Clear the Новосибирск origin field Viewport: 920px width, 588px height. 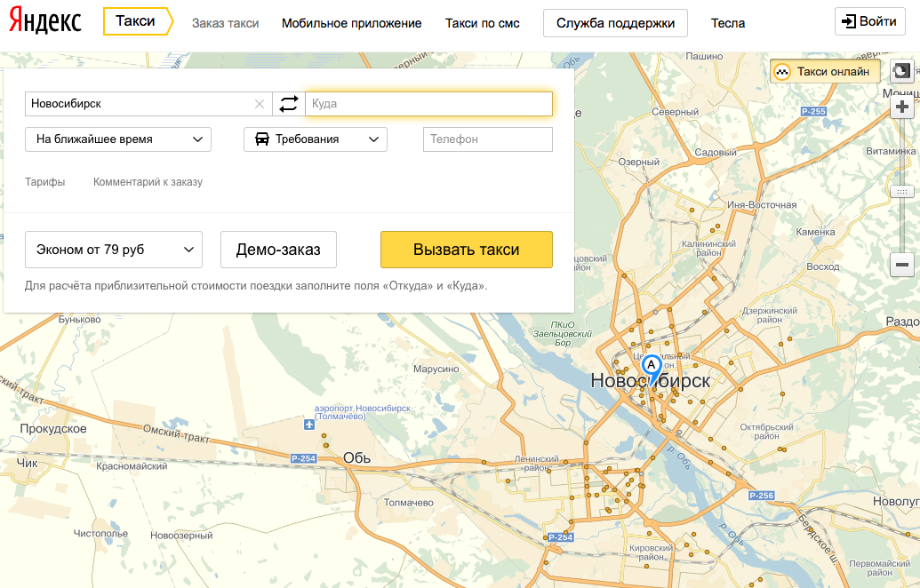click(x=260, y=104)
